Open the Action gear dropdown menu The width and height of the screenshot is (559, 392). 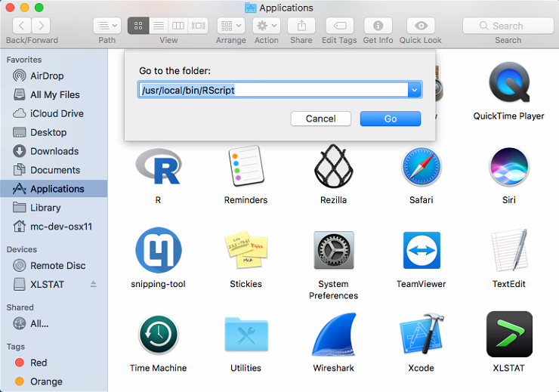tap(266, 25)
